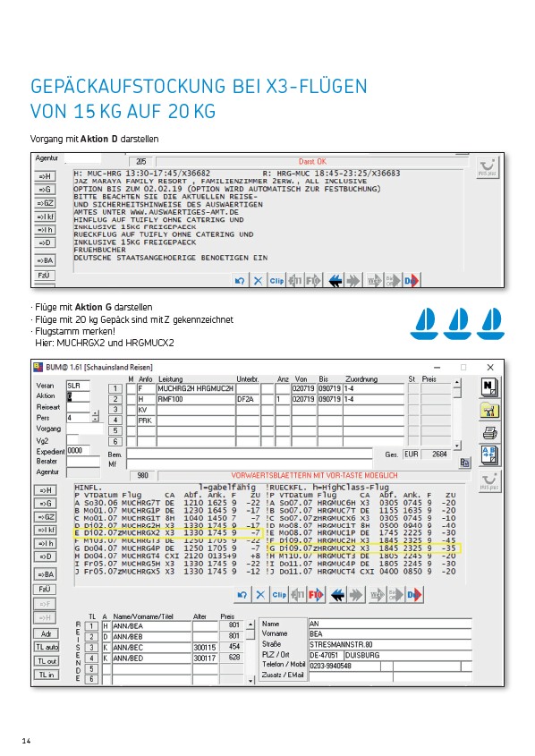Viewport: 535px width, 756px height.
Task: Click the Ort field showing DUISBURG
Action: (x=408, y=655)
